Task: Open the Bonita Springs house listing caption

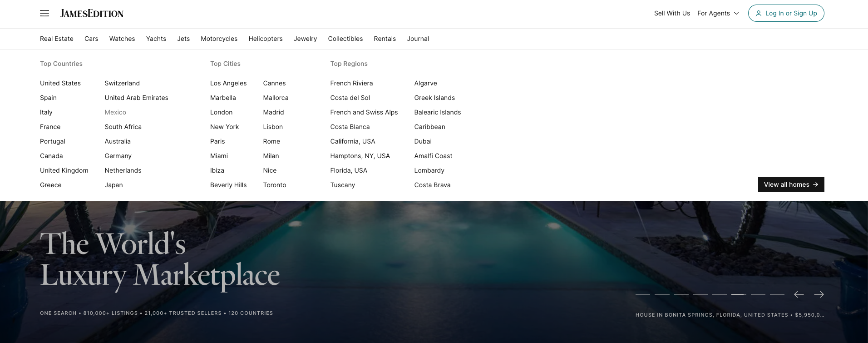Action: pyautogui.click(x=730, y=315)
